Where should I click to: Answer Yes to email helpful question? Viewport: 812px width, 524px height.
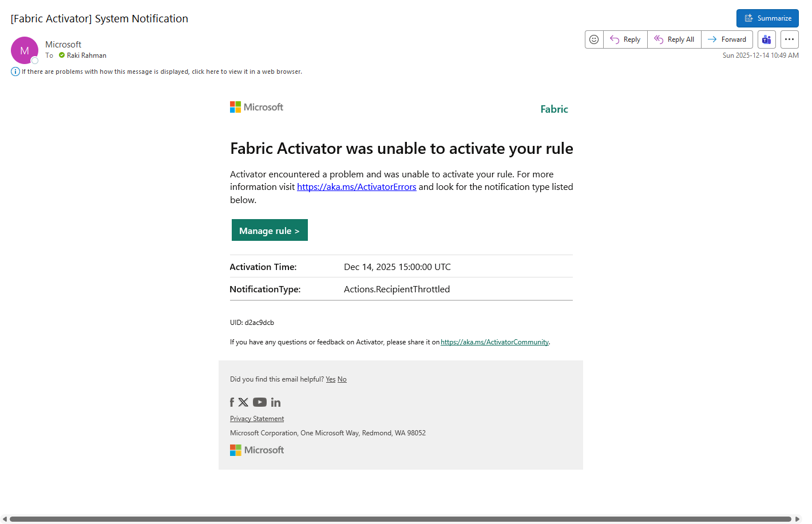click(331, 379)
